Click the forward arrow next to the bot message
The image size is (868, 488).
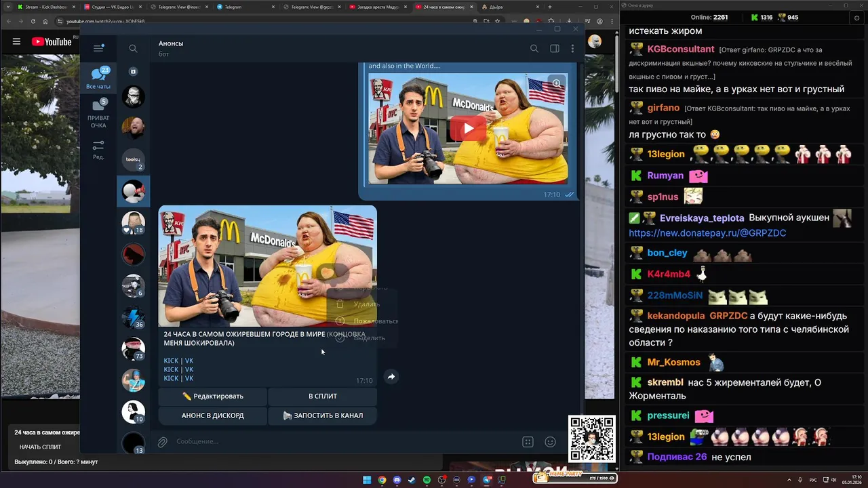(x=391, y=377)
